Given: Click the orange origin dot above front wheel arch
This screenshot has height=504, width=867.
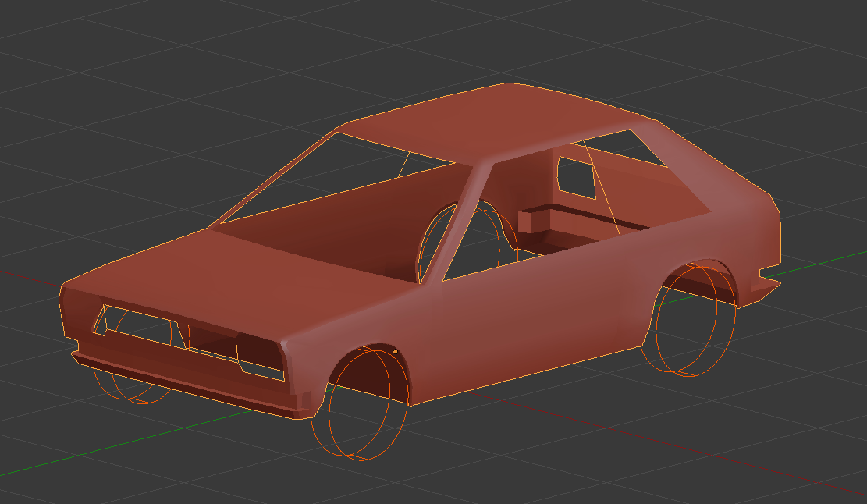Looking at the screenshot, I should (396, 351).
